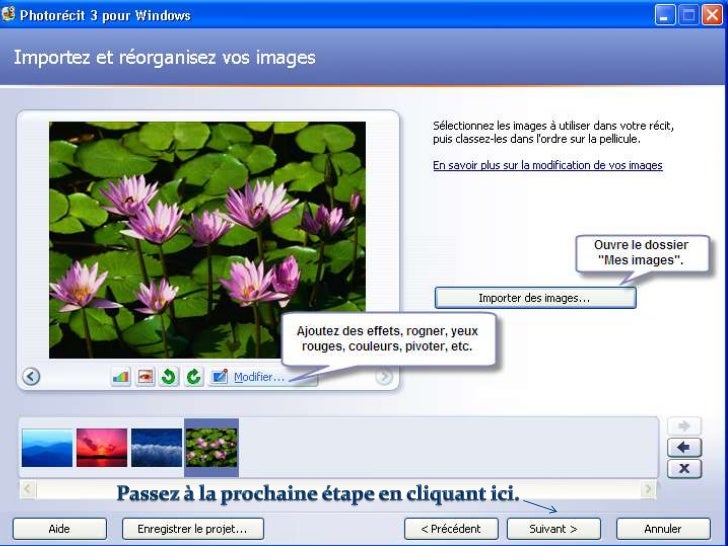Go back with Précédent button
The image size is (728, 546).
(x=451, y=529)
